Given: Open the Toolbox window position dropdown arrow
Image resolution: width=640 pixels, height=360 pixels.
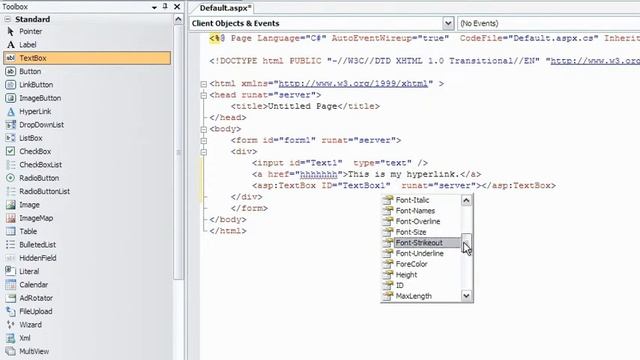Looking at the screenshot, I should tap(154, 7).
